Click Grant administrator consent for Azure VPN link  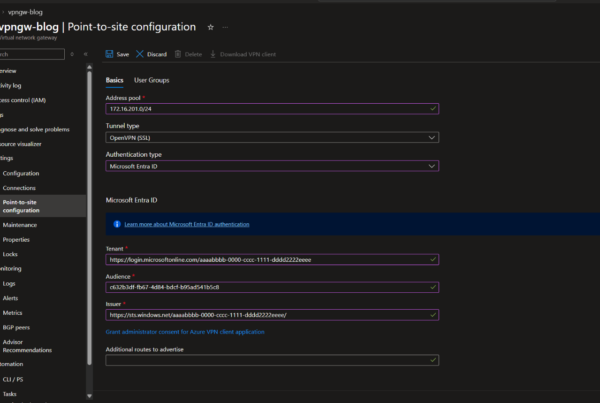(185, 332)
